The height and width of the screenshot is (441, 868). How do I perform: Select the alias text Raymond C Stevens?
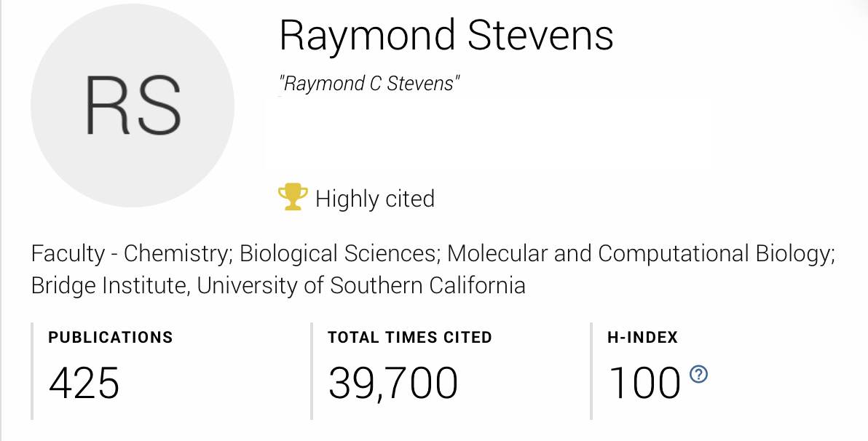tap(369, 82)
